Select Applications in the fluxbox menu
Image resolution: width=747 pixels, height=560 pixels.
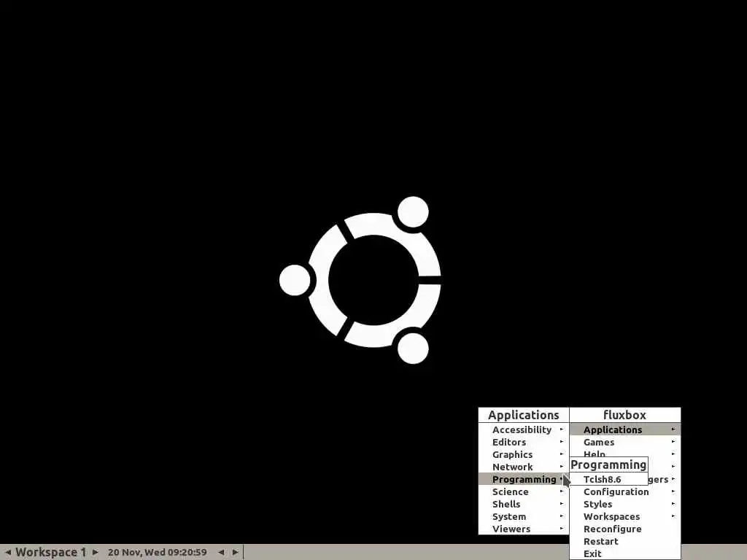click(x=625, y=429)
